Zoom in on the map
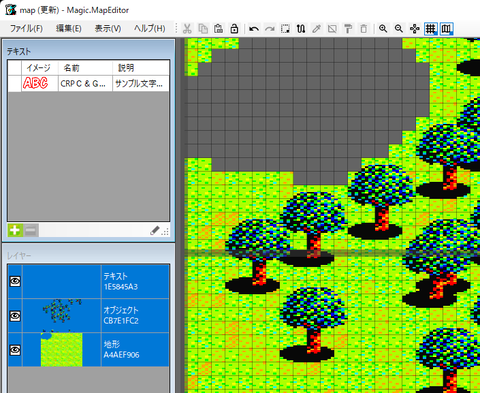The height and width of the screenshot is (393, 480). [x=383, y=29]
